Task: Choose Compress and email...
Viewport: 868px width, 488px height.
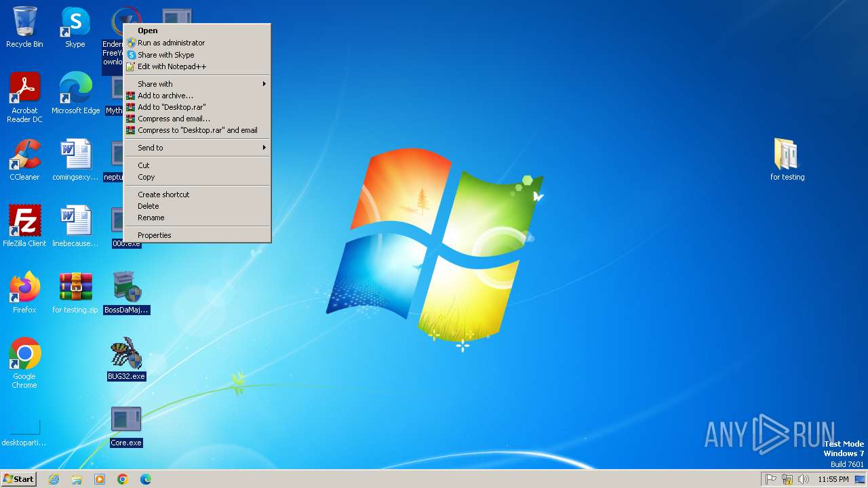Action: click(x=197, y=119)
